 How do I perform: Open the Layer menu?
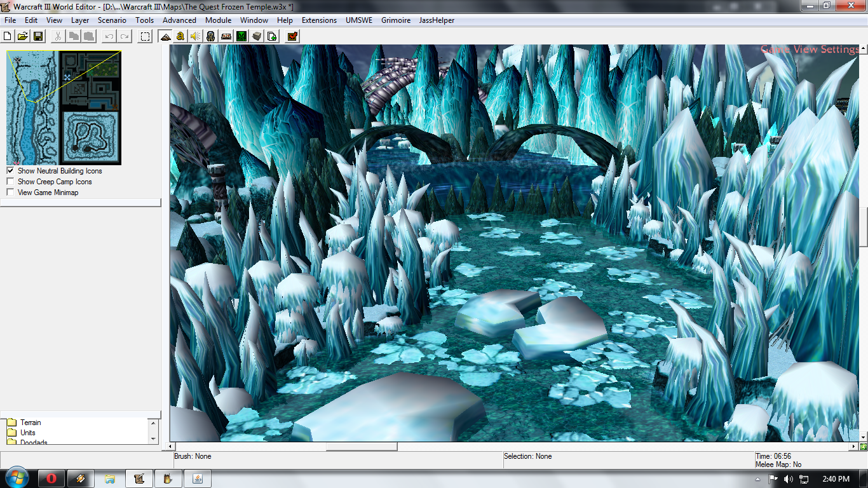[80, 20]
